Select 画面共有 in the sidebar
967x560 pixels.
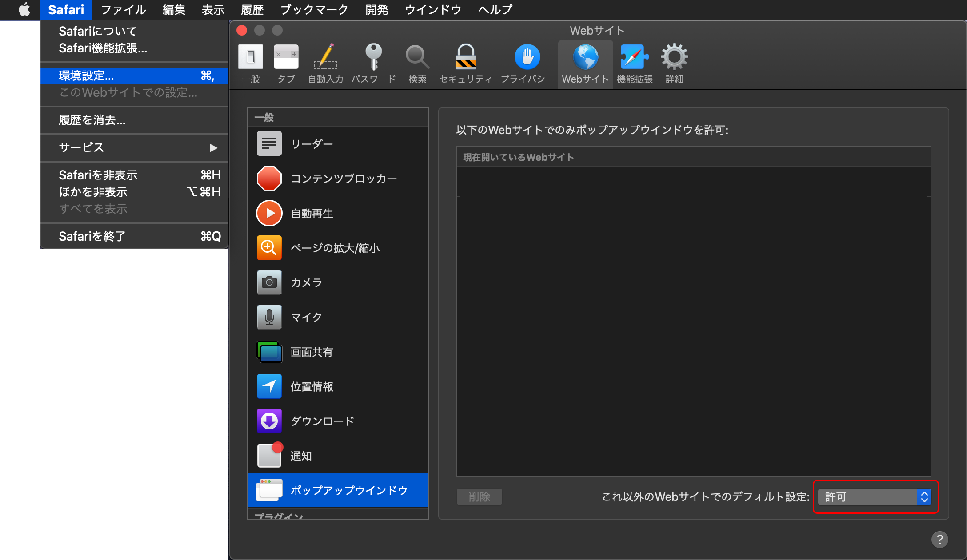pos(338,352)
